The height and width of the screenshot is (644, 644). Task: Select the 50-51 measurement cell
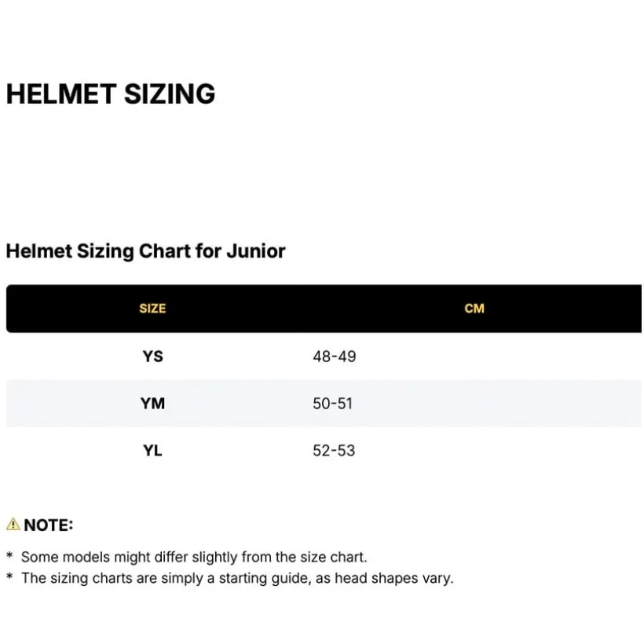click(333, 404)
